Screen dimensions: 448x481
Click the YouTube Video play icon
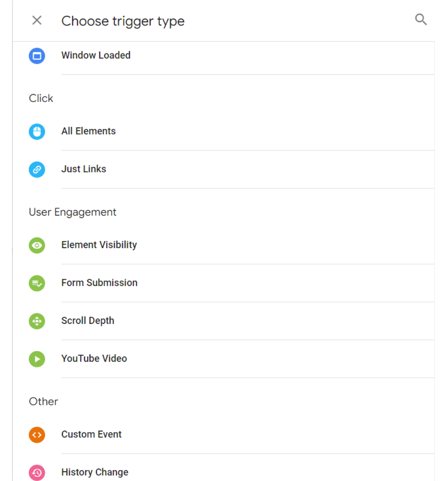(x=37, y=359)
